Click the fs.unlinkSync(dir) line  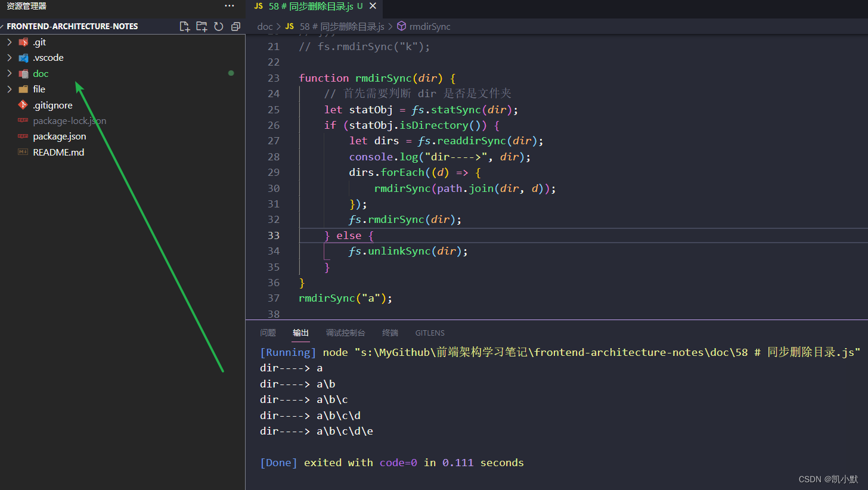click(x=408, y=251)
